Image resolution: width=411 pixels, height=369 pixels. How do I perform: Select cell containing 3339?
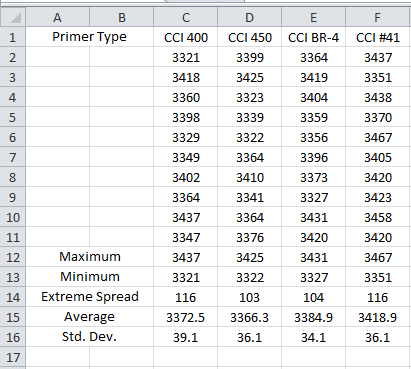(x=250, y=117)
